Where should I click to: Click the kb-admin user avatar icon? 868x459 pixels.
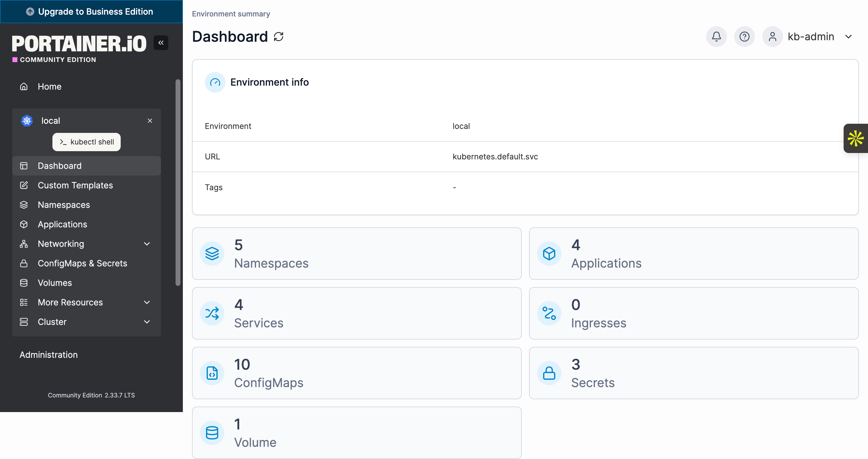772,36
